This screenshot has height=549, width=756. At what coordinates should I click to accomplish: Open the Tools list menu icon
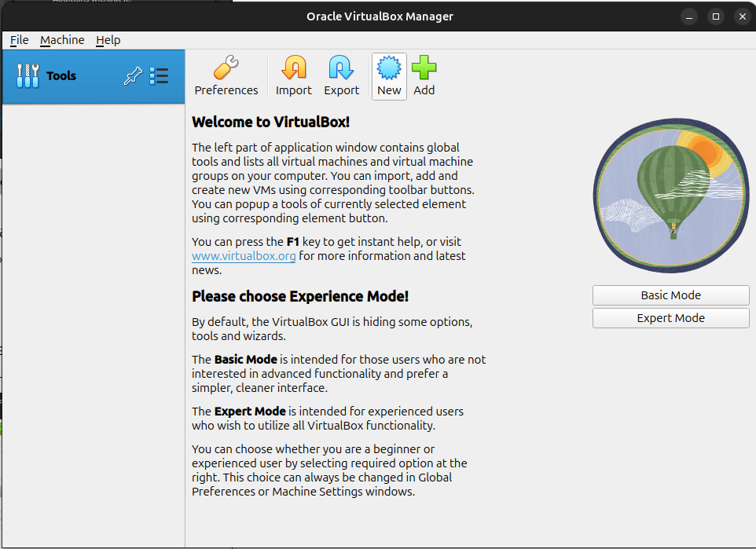[x=159, y=76]
